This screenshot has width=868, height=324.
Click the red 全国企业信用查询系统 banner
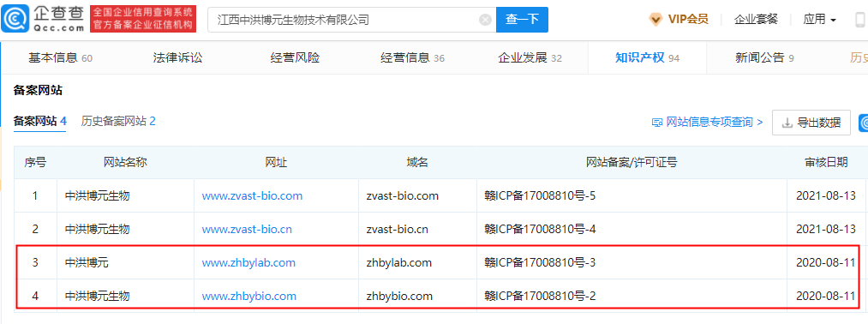pyautogui.click(x=142, y=19)
